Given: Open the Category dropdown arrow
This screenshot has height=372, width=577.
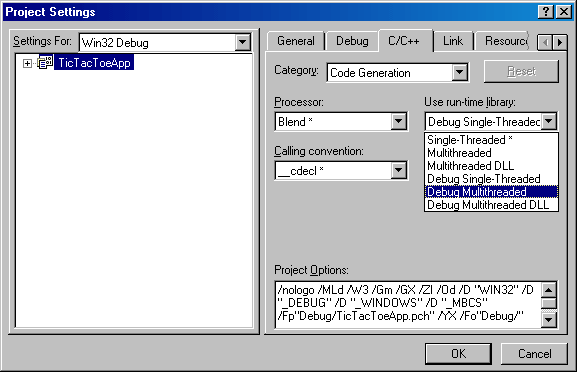Looking at the screenshot, I should point(460,72).
